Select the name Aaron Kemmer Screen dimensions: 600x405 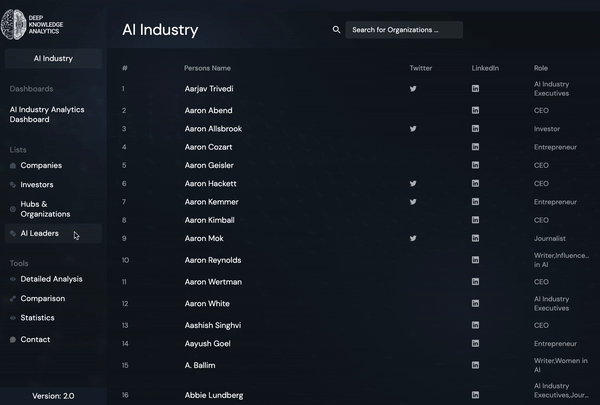tap(212, 202)
